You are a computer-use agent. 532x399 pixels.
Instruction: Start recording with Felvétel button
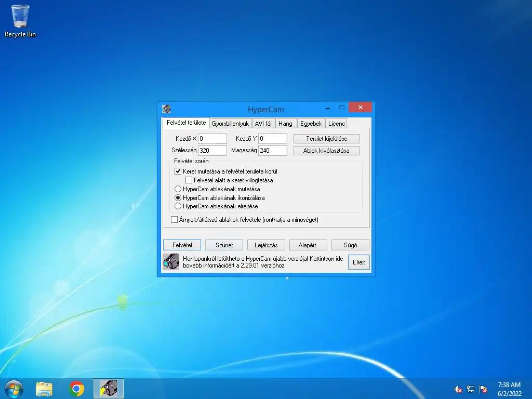point(182,245)
